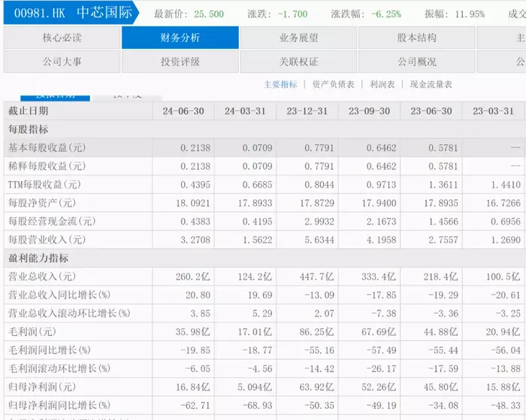The width and height of the screenshot is (526, 420).
Task: Click the 主要指标 link
Action: 280,85
